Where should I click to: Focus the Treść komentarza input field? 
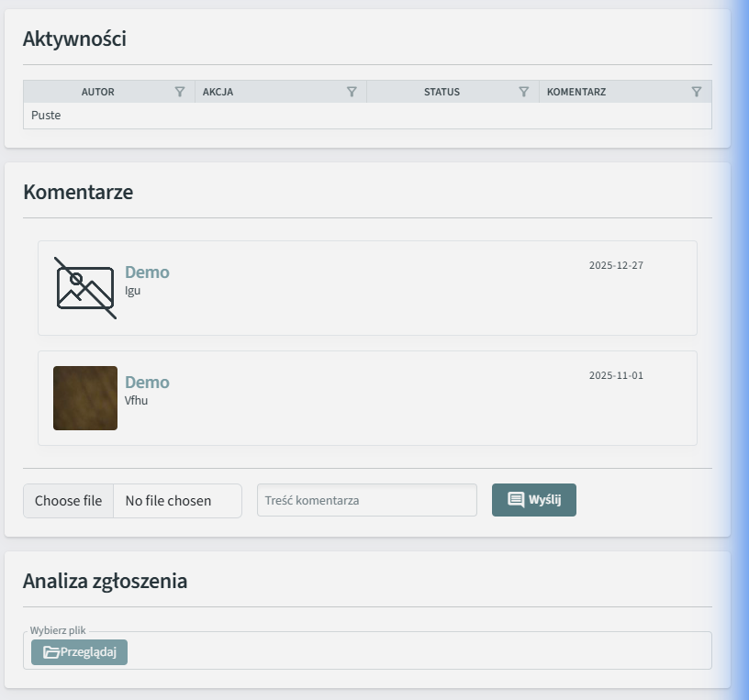(x=366, y=501)
